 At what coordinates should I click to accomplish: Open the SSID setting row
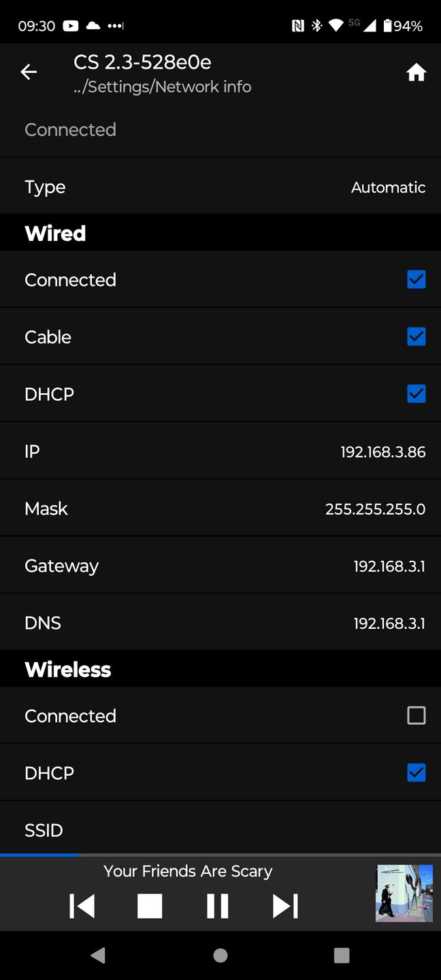(220, 828)
